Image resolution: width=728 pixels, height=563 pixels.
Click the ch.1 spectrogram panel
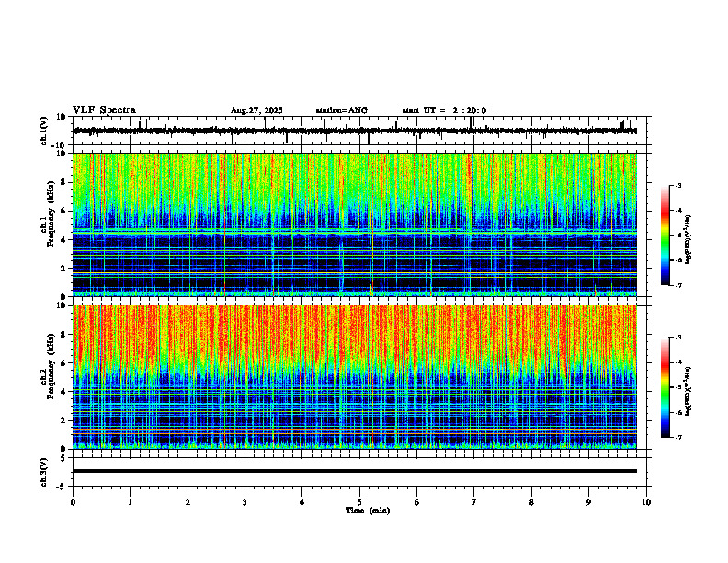click(354, 224)
